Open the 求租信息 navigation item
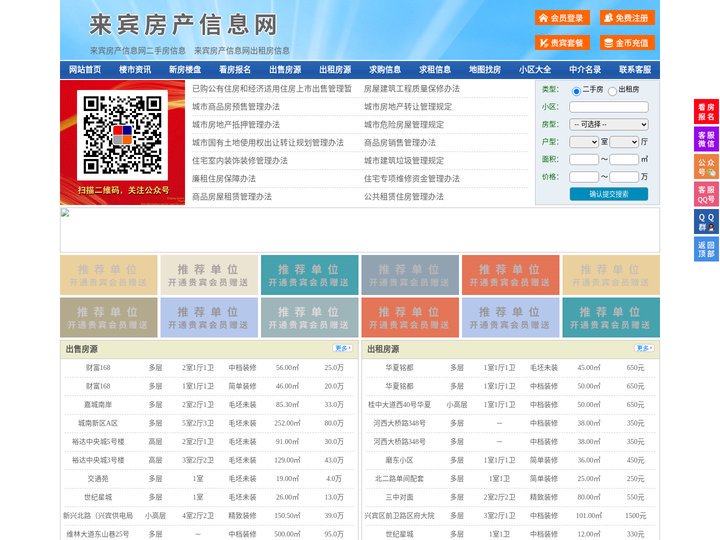The image size is (720, 540). 435,70
